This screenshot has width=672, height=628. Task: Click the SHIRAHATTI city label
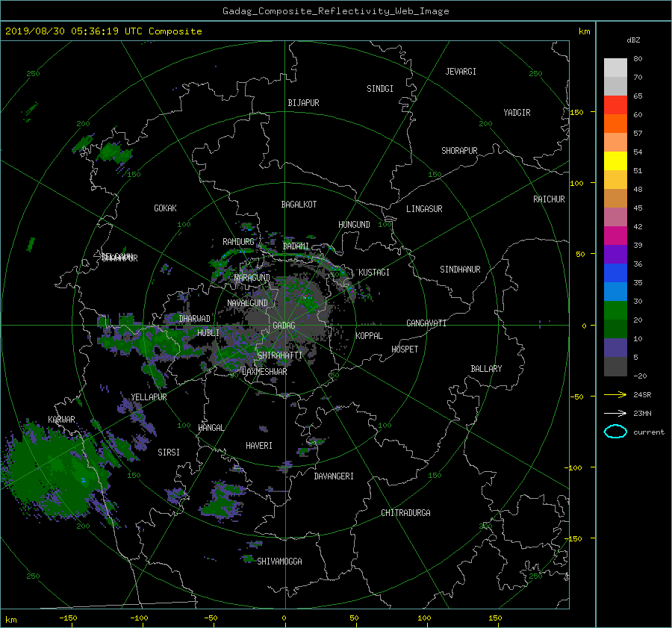[x=280, y=355]
